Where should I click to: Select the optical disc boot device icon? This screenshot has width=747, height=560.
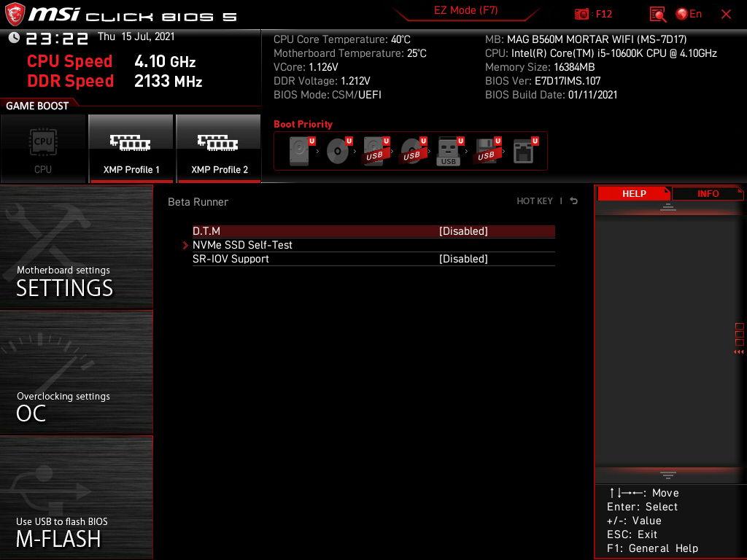point(338,152)
